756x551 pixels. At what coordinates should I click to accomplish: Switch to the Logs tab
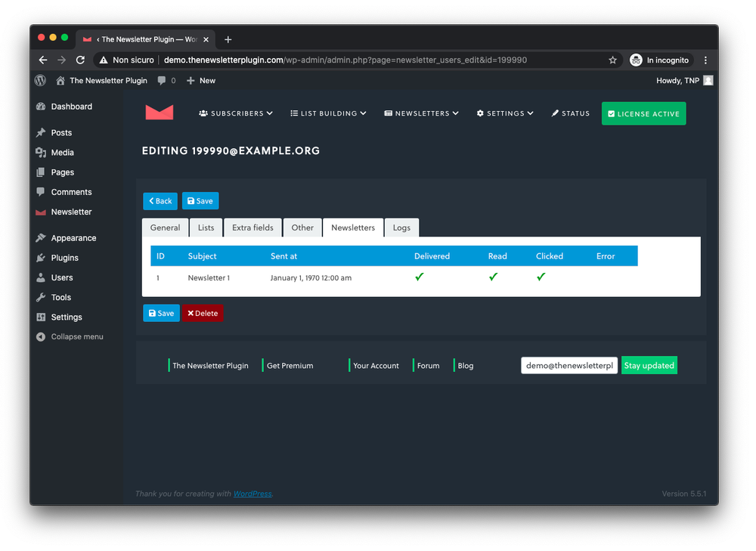point(401,228)
